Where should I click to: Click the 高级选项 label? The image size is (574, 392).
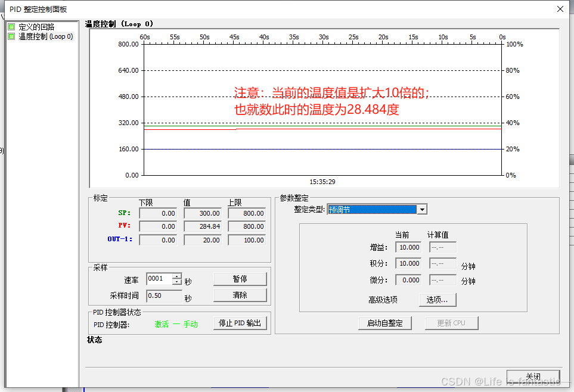pyautogui.click(x=383, y=300)
